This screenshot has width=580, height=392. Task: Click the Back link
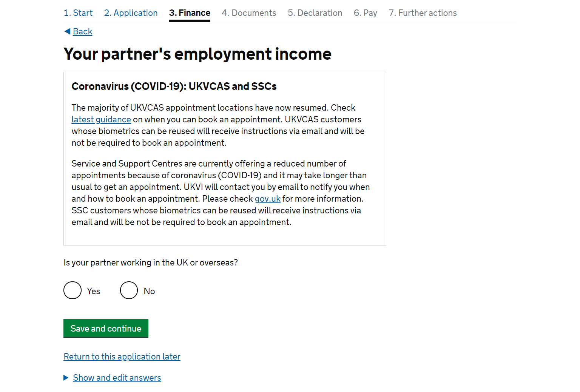pyautogui.click(x=83, y=31)
